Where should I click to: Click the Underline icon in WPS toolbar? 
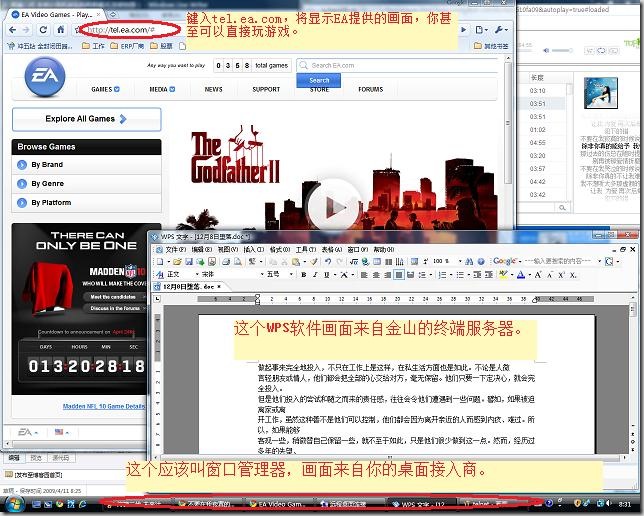point(327,274)
